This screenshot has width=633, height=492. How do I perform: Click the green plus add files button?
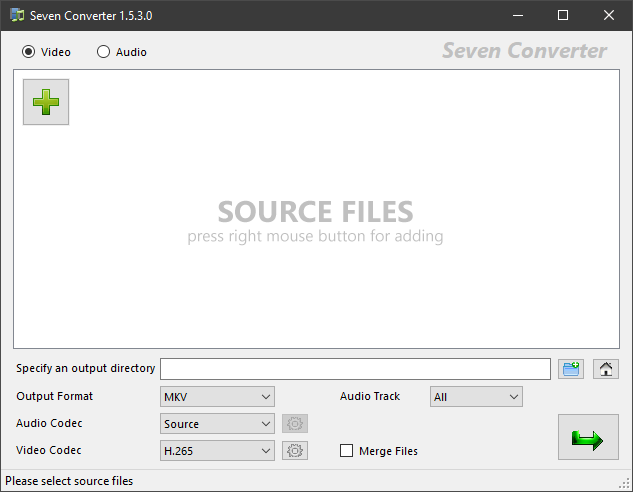(x=46, y=102)
